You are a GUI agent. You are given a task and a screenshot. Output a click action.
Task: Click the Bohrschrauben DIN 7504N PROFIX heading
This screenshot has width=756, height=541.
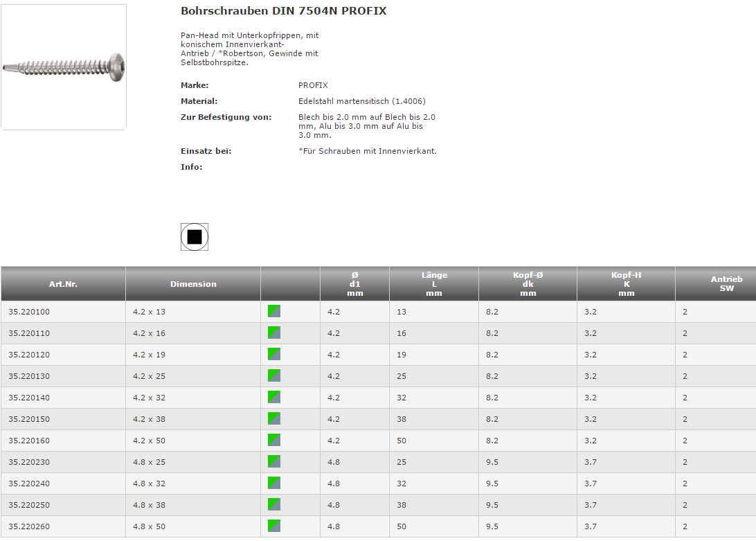[x=283, y=11]
